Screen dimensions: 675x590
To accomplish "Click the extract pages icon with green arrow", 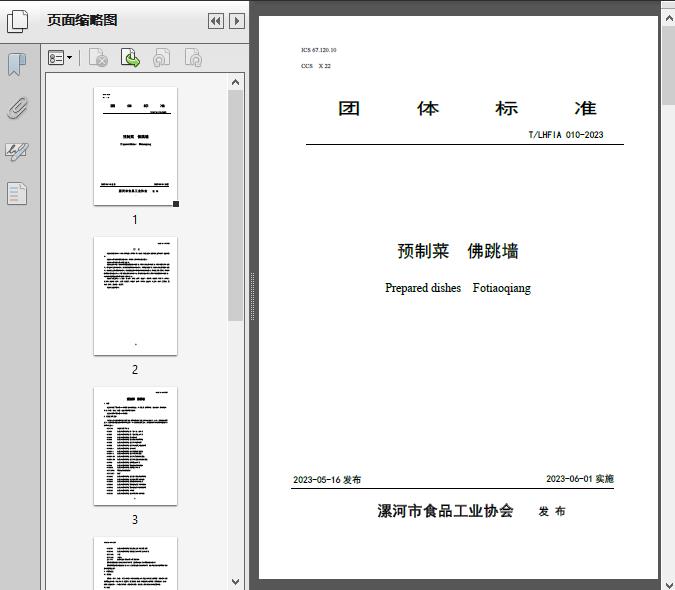I will pos(130,59).
